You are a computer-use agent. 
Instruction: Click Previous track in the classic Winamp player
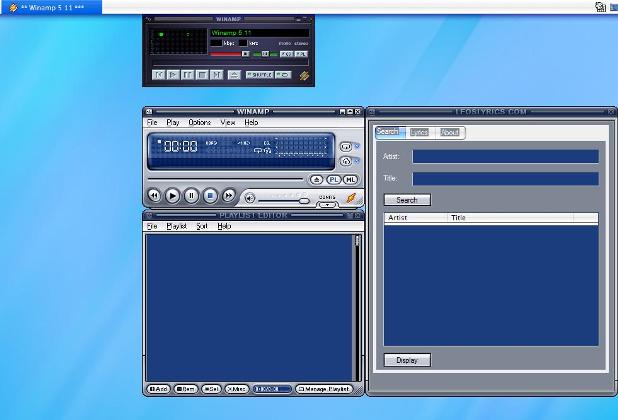pos(158,74)
